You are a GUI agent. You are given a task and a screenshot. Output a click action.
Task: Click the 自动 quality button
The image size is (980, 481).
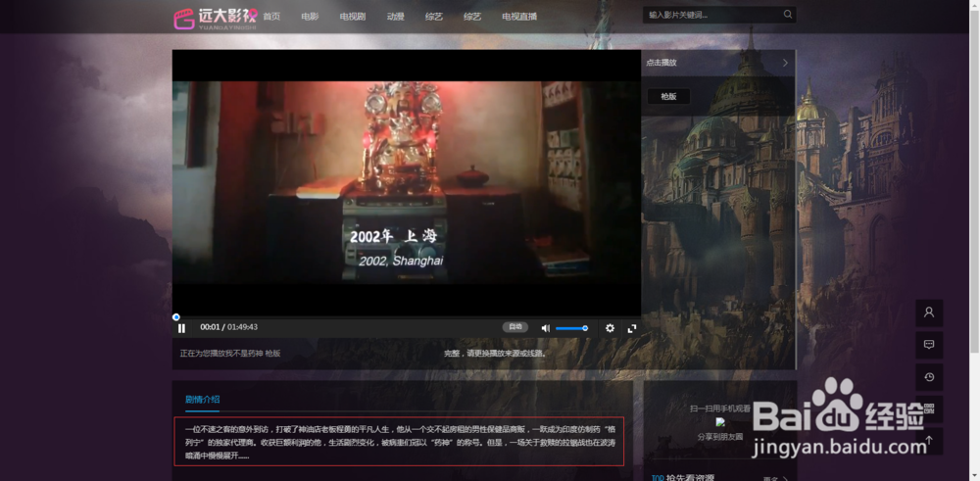(x=515, y=327)
